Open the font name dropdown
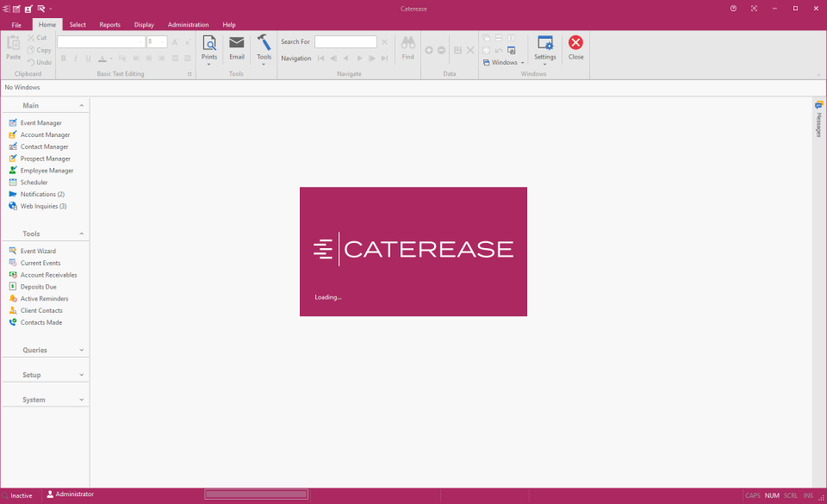Viewport: 827px width, 504px height. [x=140, y=41]
